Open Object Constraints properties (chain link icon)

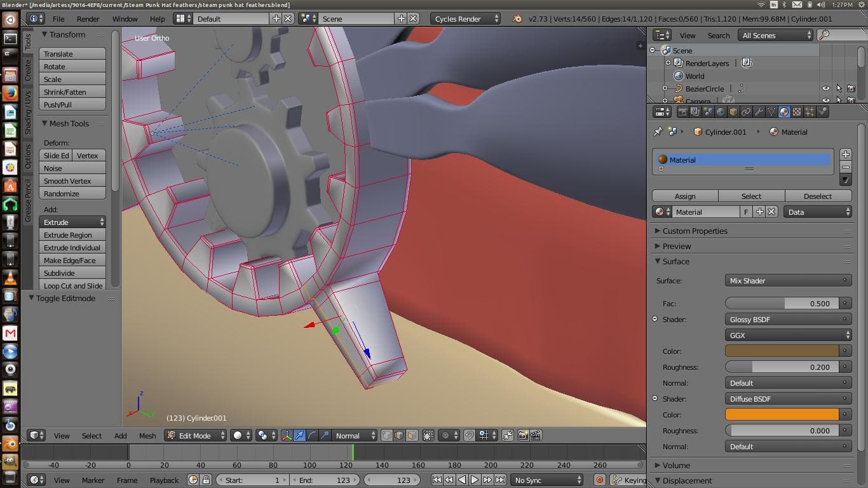click(x=747, y=111)
